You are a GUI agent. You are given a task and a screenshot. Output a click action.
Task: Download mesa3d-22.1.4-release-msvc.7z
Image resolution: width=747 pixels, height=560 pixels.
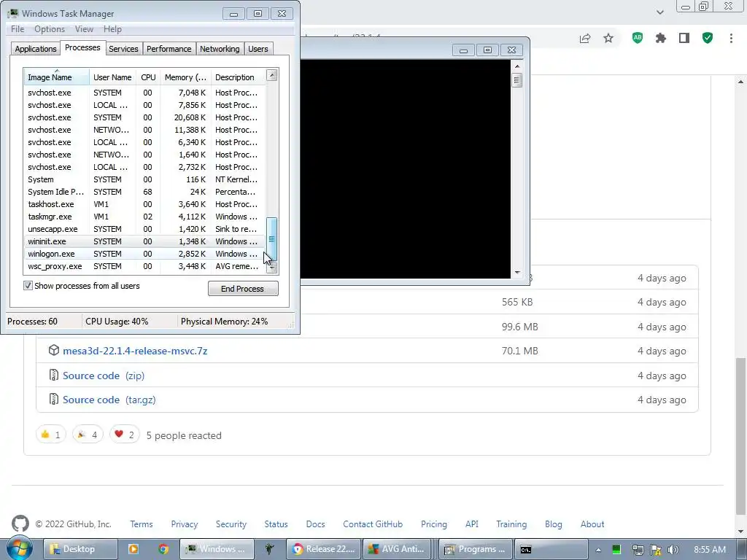135,351
